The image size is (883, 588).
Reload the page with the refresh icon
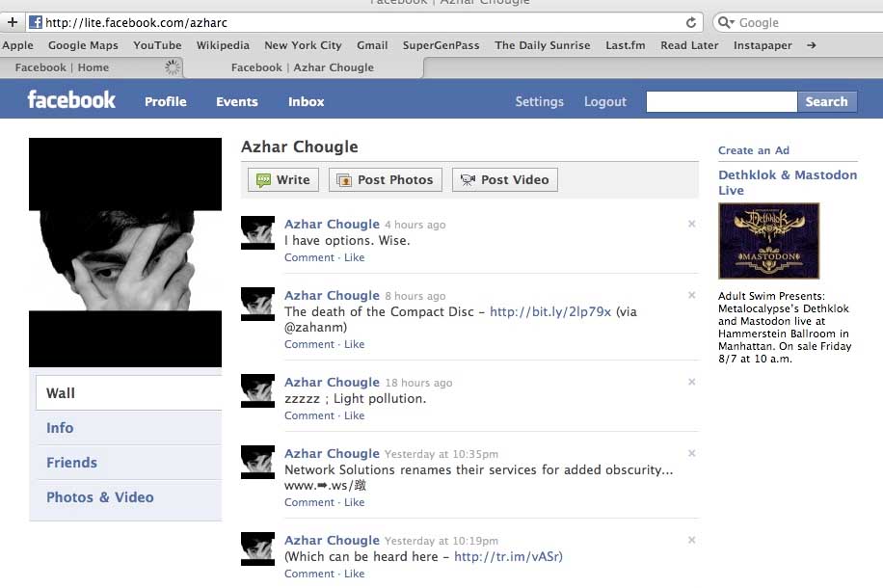[691, 22]
